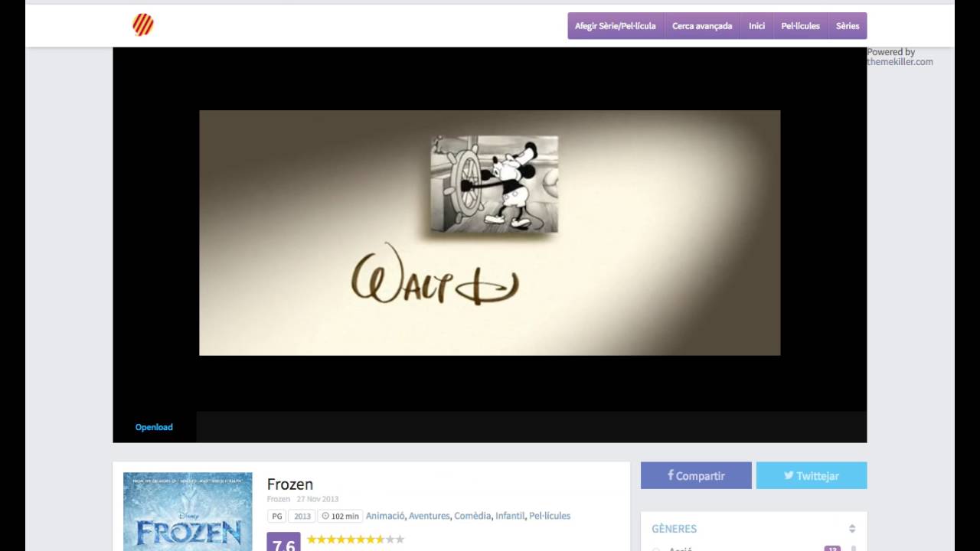Open the Afegir Sèrie/Pel·lícula page
Image resolution: width=980 pixels, height=551 pixels.
pyautogui.click(x=616, y=26)
